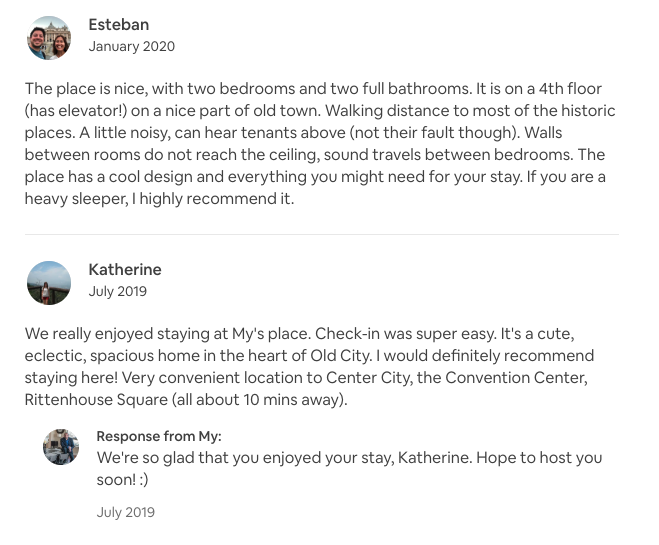Click the horizontal divider between reviews
The width and height of the screenshot is (659, 545).
click(x=322, y=234)
